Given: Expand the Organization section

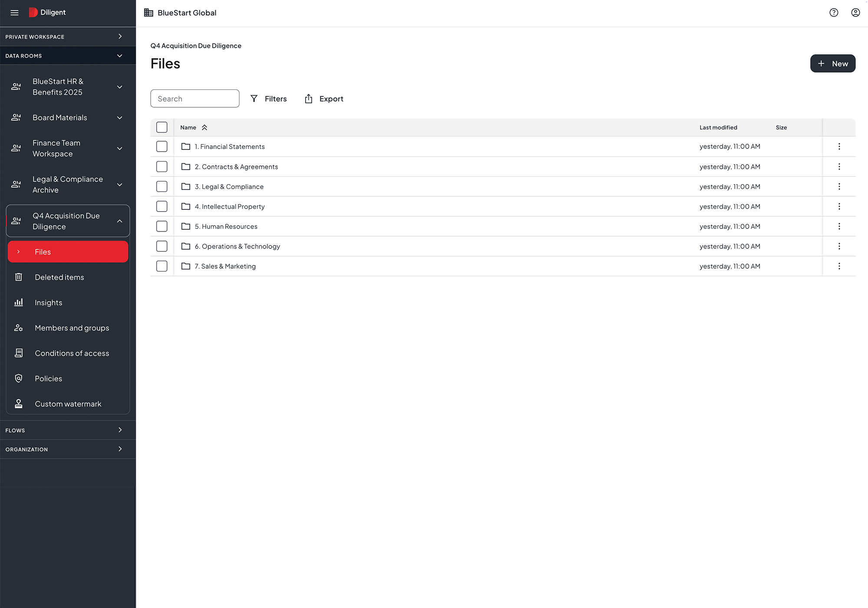Looking at the screenshot, I should tap(68, 449).
